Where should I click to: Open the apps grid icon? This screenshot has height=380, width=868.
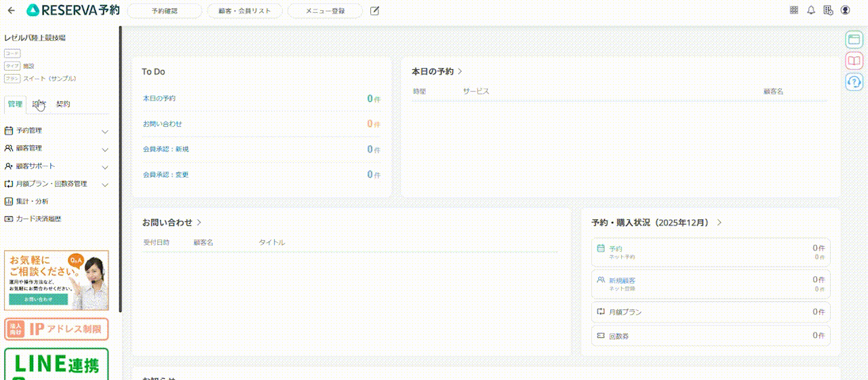tap(794, 10)
